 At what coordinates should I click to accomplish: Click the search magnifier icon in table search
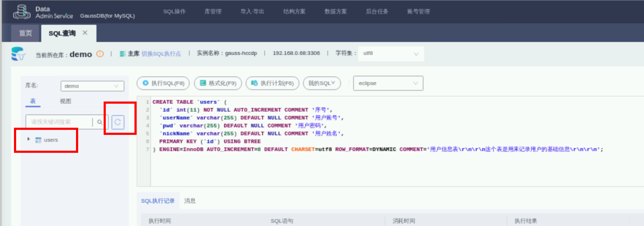[x=100, y=122]
